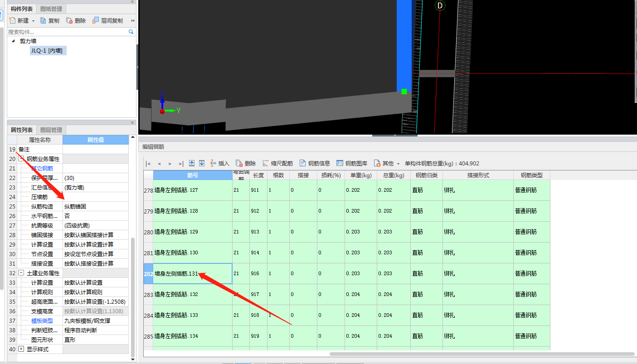637x364 pixels.
Task: Click the 长度 column header
Action: tap(258, 175)
